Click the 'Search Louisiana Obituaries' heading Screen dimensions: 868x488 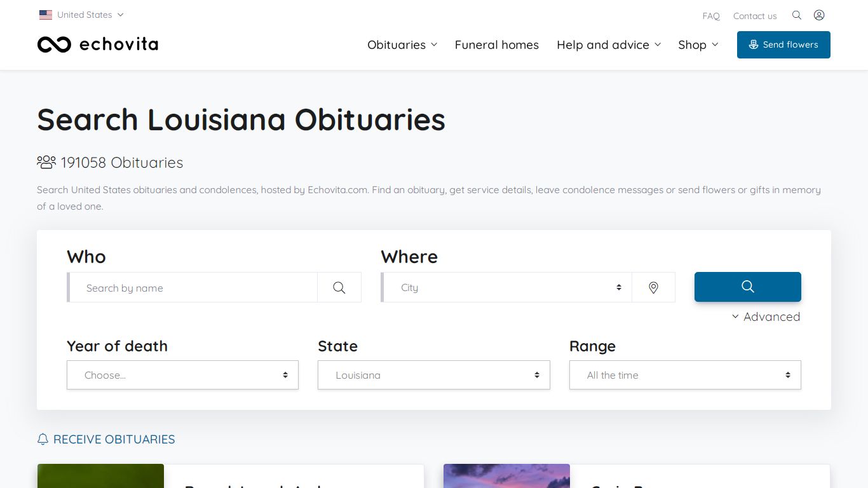point(241,119)
